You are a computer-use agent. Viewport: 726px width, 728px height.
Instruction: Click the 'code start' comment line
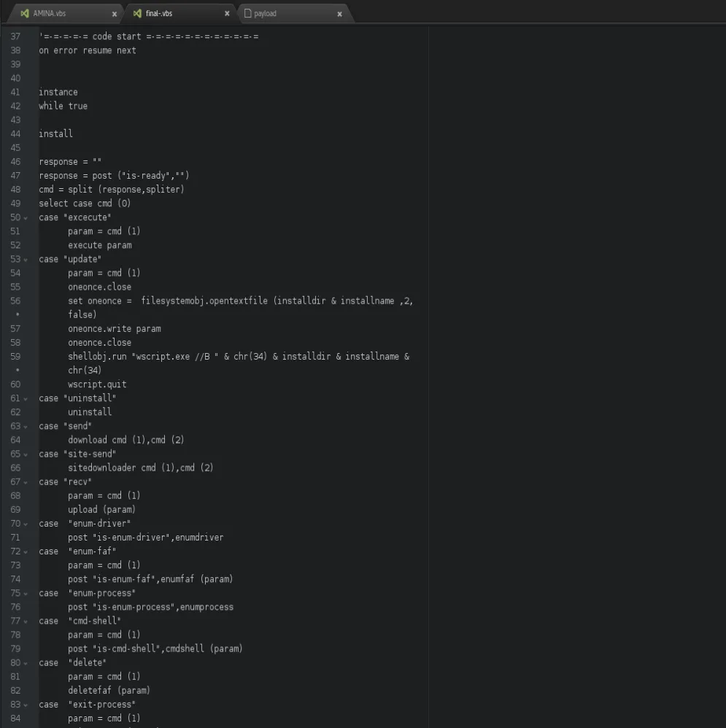pyautogui.click(x=149, y=36)
